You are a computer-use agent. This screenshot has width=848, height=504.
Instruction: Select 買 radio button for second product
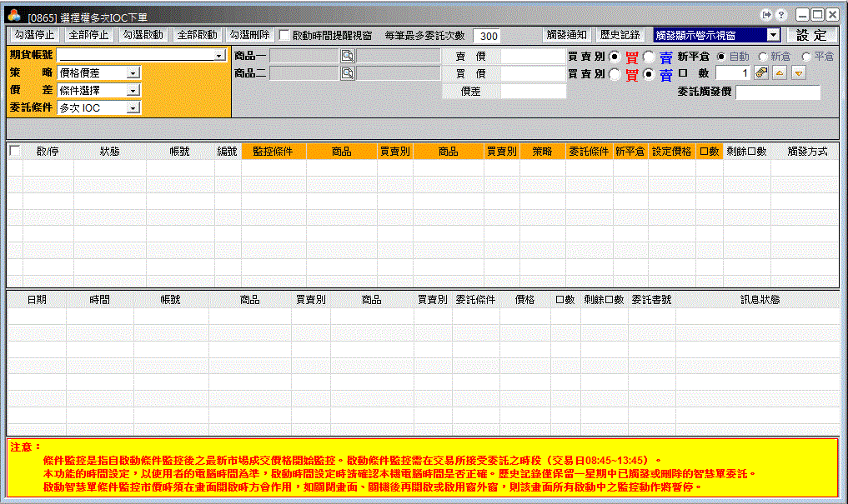click(x=615, y=74)
